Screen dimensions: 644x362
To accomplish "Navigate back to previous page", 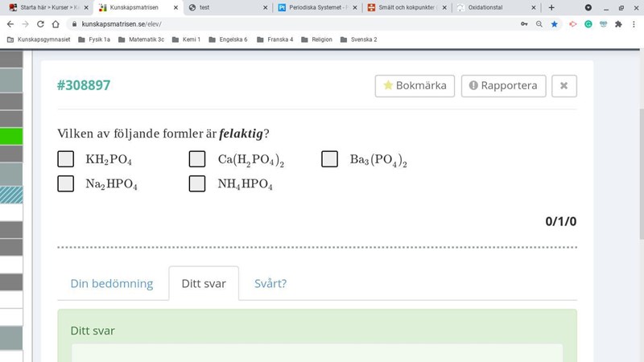I will point(10,24).
